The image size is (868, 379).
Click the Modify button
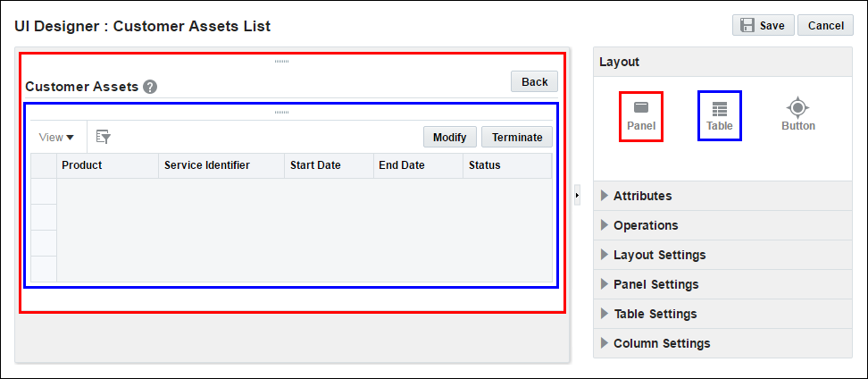click(x=449, y=137)
